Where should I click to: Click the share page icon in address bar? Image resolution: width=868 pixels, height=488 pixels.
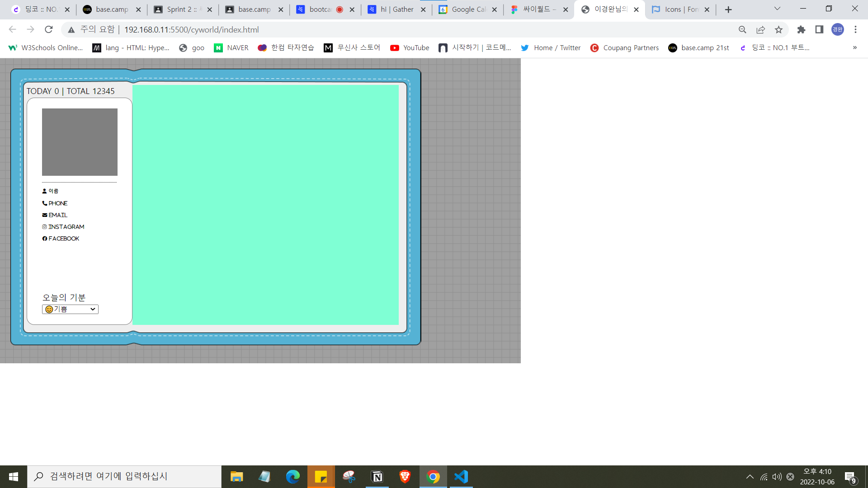[x=760, y=30]
